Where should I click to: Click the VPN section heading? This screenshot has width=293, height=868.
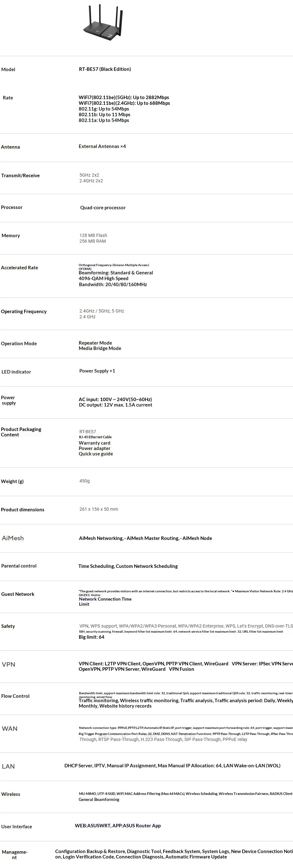[9, 664]
